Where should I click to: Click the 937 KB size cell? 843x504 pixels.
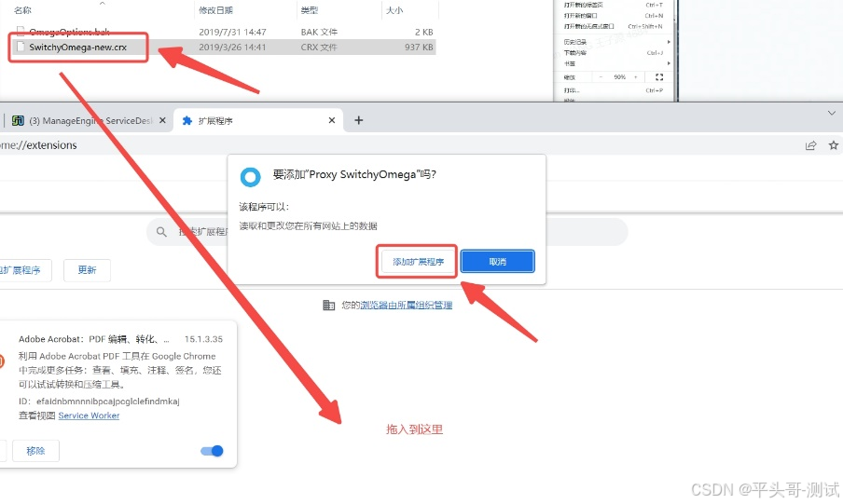click(x=419, y=48)
